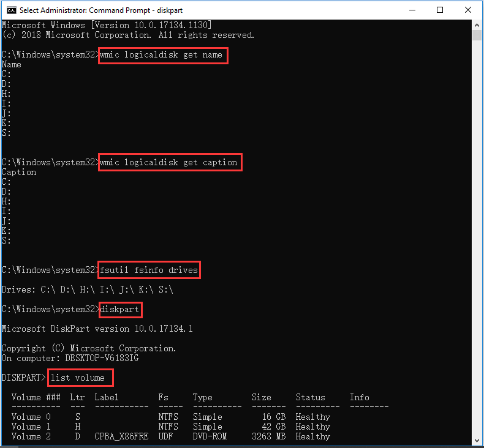Close the Administrator Command Prompt window
Image resolution: width=484 pixels, height=448 pixels.
pos(469,10)
